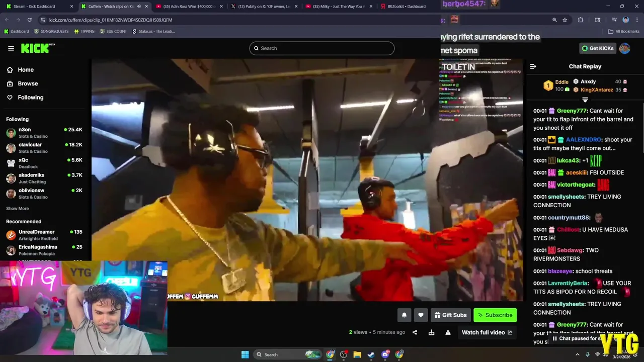The image size is (644, 362).
Task: Open the browser extensions icon
Action: (581, 20)
